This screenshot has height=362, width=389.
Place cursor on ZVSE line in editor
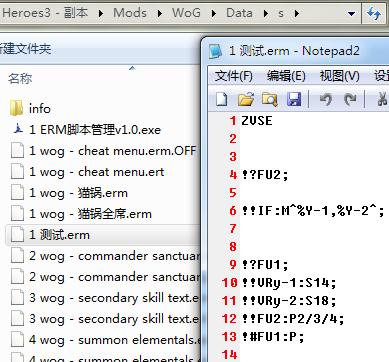click(257, 120)
